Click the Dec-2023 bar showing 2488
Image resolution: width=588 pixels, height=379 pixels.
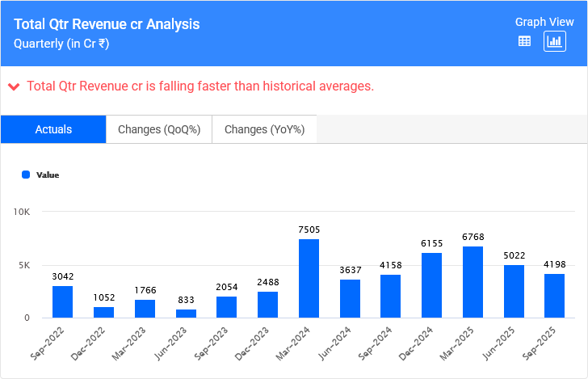[267, 305]
